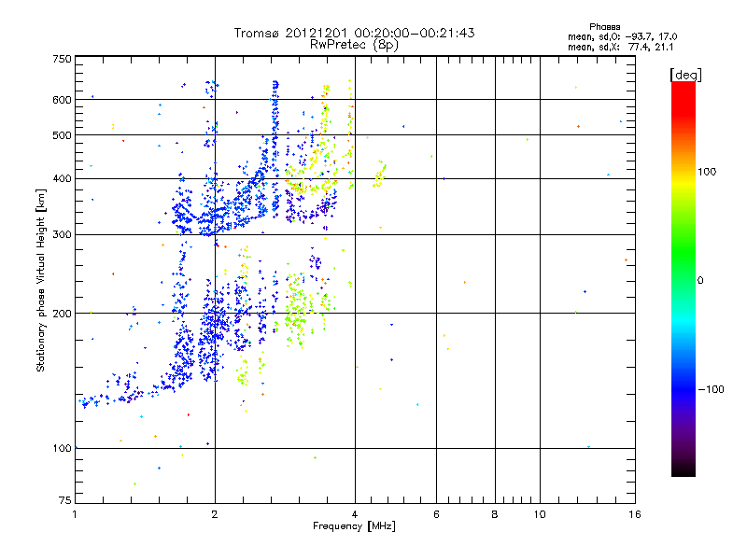
Task: Click the y-axis label '75'
Action: click(x=65, y=500)
